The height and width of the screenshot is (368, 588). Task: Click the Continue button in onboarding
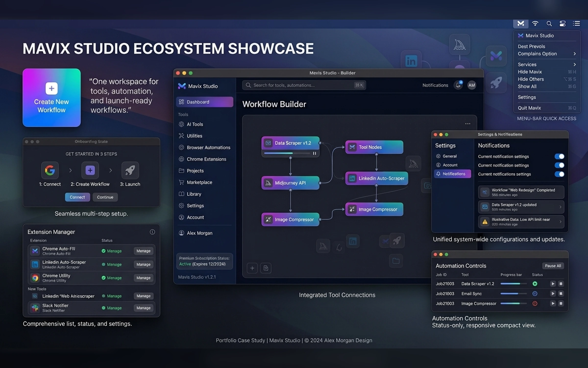[x=105, y=197]
